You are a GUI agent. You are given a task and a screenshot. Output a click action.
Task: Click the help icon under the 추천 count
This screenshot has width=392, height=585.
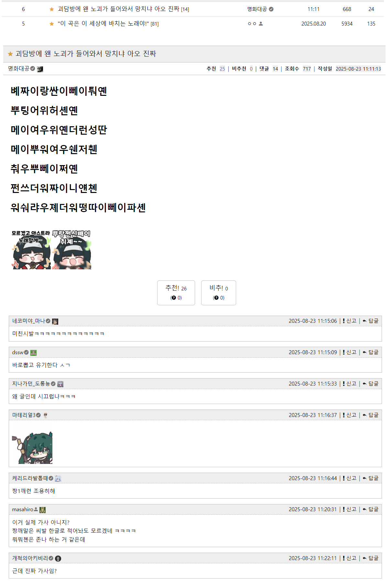[174, 298]
